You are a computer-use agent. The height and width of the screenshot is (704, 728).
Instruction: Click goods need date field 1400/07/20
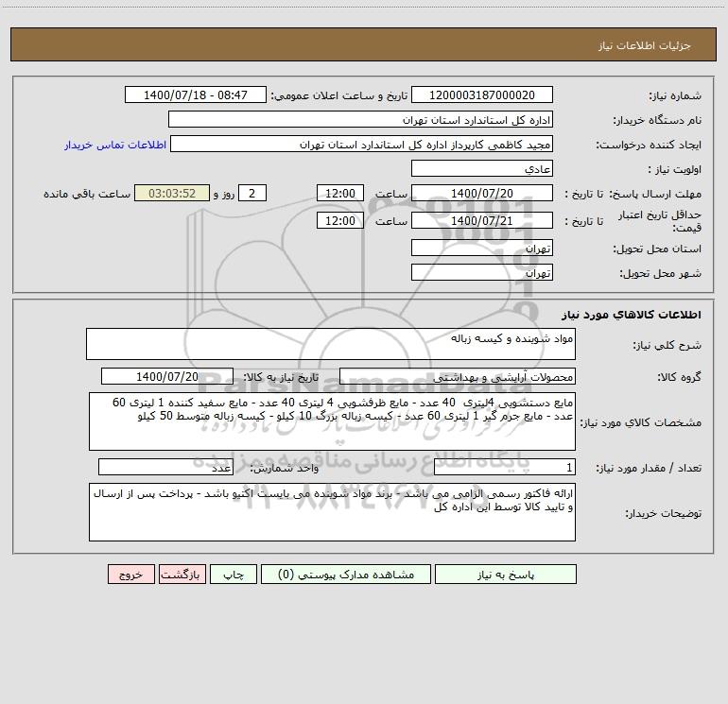167,376
